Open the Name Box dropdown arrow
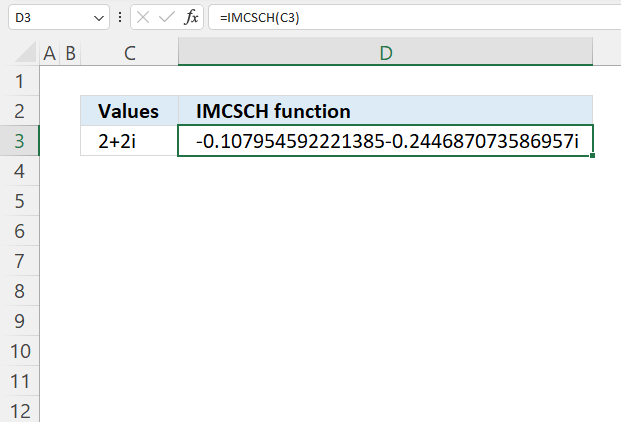 point(99,18)
